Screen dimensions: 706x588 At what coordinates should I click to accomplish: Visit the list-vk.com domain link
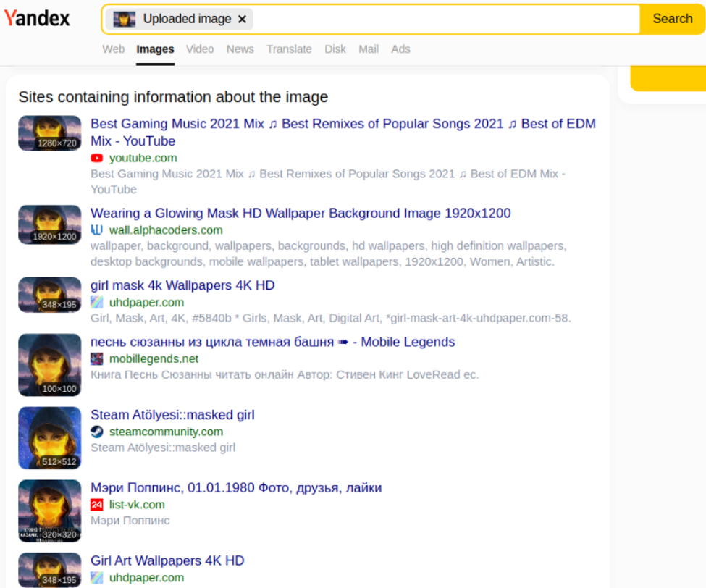pyautogui.click(x=137, y=505)
